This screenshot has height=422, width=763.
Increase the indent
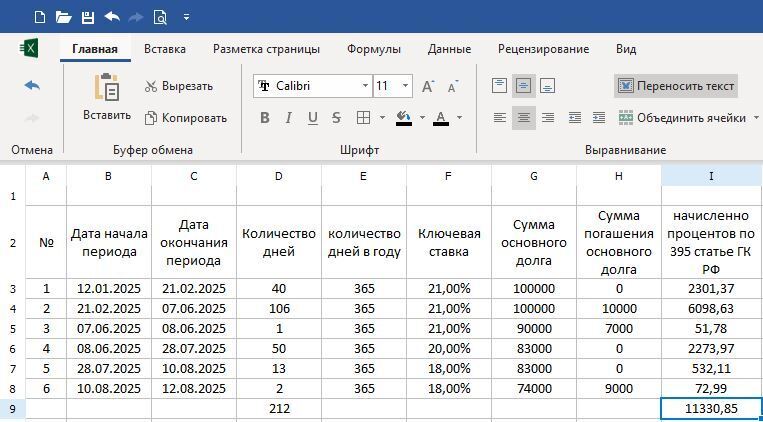pos(599,118)
